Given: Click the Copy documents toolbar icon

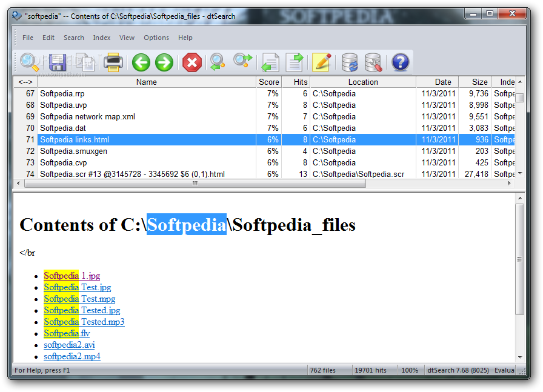Looking at the screenshot, I should tap(85, 62).
